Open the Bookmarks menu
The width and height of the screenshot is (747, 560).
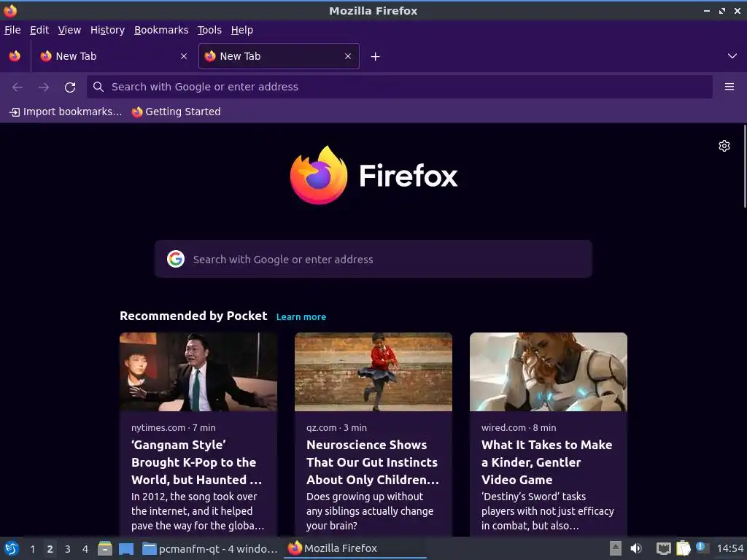(161, 30)
